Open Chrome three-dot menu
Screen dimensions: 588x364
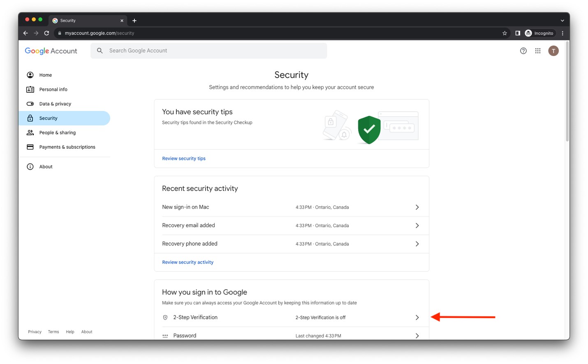pos(563,33)
